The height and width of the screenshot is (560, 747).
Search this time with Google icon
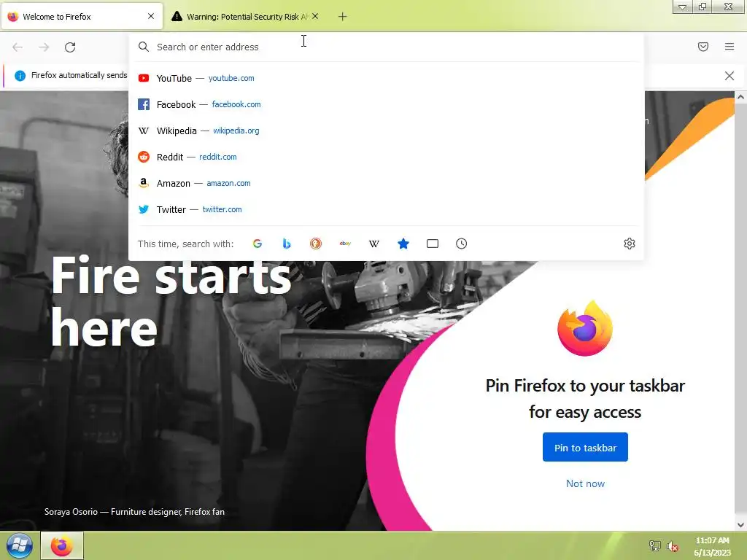coord(258,244)
